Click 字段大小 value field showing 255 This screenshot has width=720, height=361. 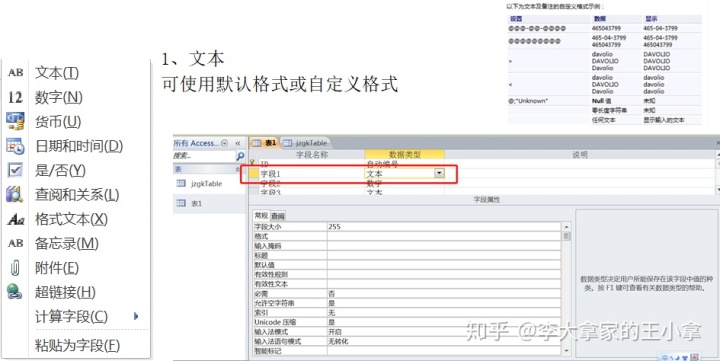tap(444, 226)
